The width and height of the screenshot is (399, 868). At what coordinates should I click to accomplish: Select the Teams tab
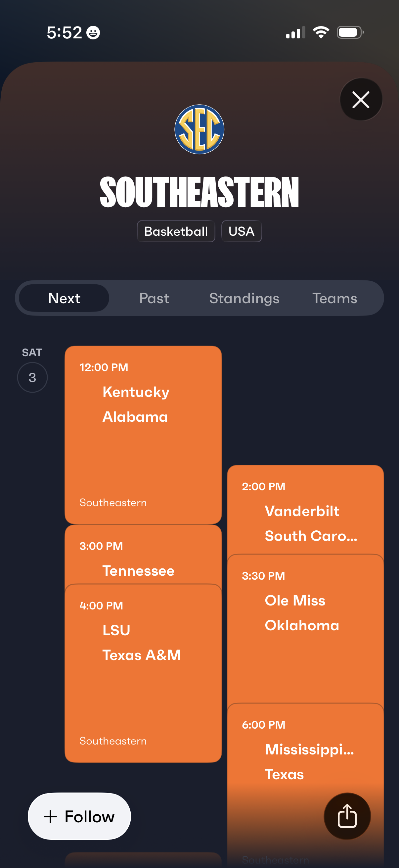pyautogui.click(x=334, y=298)
